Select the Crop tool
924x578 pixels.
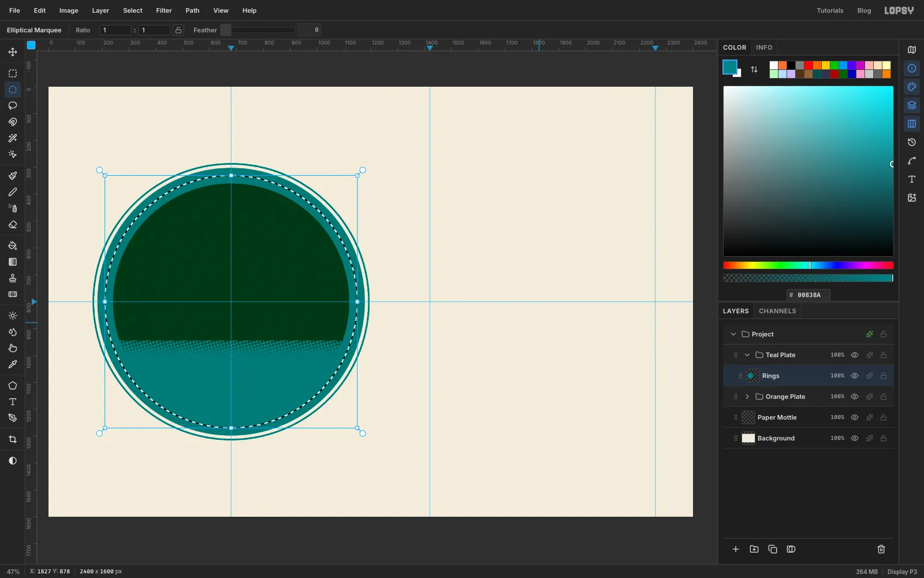(13, 439)
